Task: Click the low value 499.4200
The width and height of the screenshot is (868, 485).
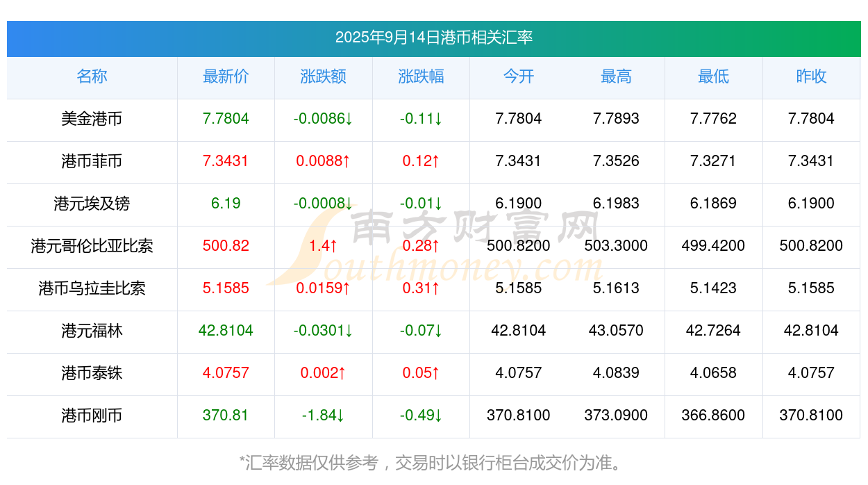Action: click(x=714, y=246)
